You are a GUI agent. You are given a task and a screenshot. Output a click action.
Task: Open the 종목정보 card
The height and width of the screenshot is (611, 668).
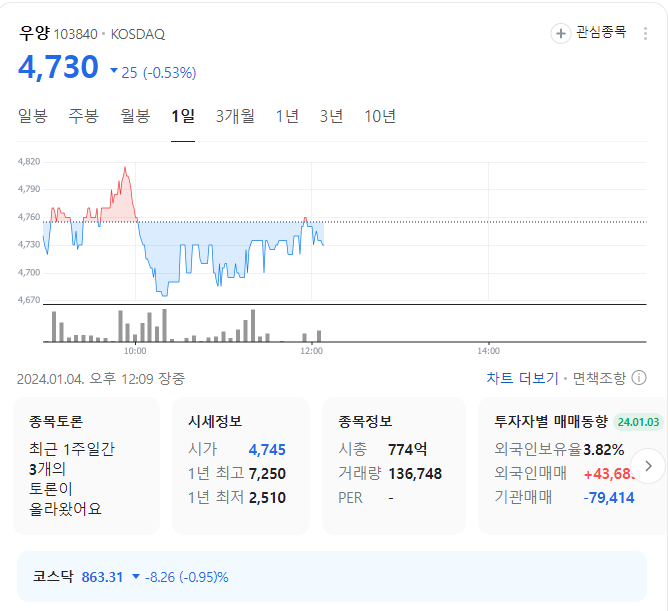click(x=394, y=466)
